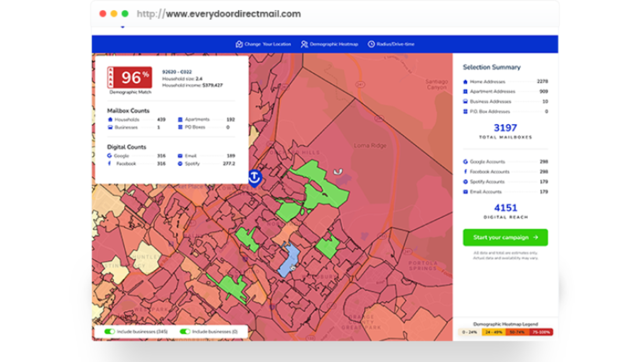Click the 24-49% legend color swatch
Screen dimensions: 644x362
click(494, 332)
